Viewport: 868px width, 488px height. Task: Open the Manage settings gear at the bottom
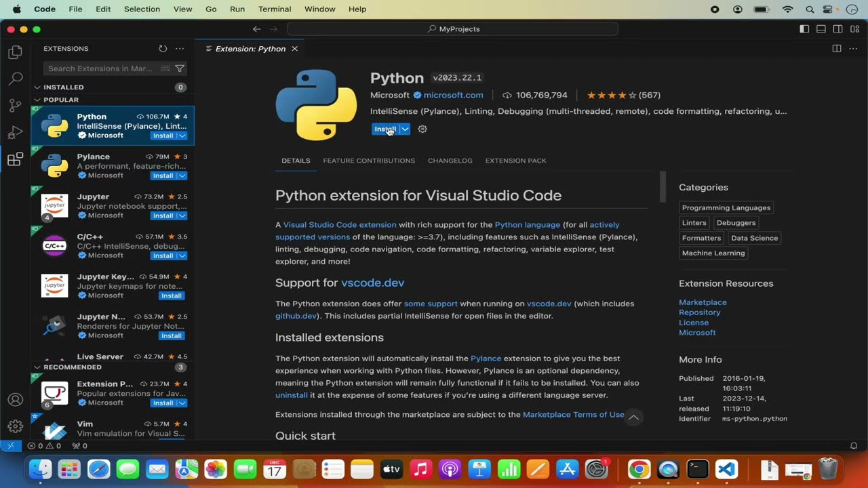coord(15,426)
